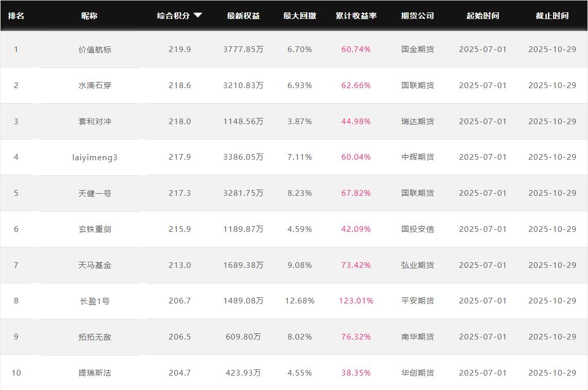Select the 国金期货 company cell
Image resolution: width=588 pixels, height=390 pixels.
click(x=417, y=49)
